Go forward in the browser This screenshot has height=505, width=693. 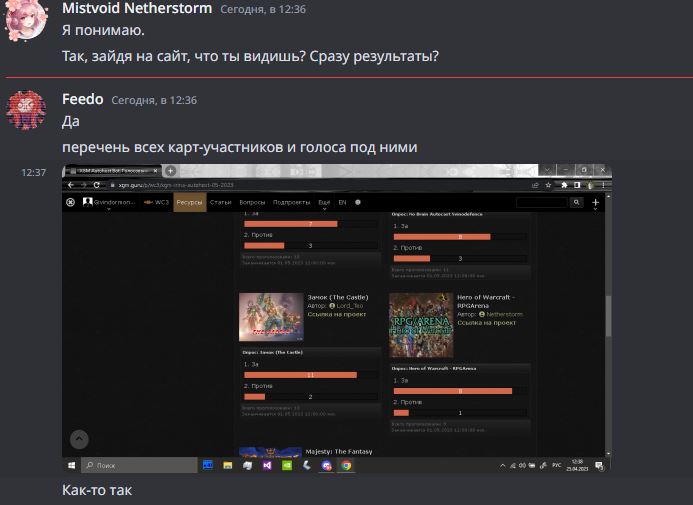[x=84, y=185]
